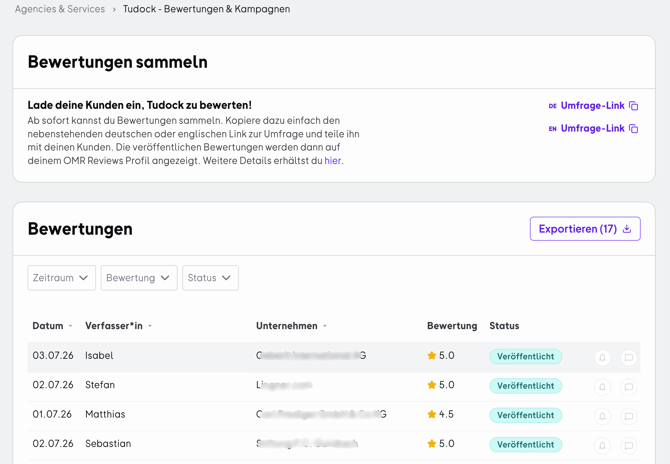Click author name Sebastian
The height and width of the screenshot is (464, 670).
pos(108,443)
